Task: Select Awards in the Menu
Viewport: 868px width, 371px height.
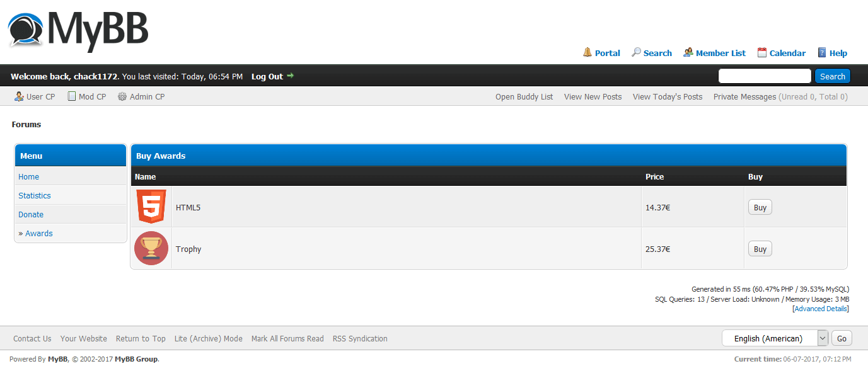Action: (39, 234)
